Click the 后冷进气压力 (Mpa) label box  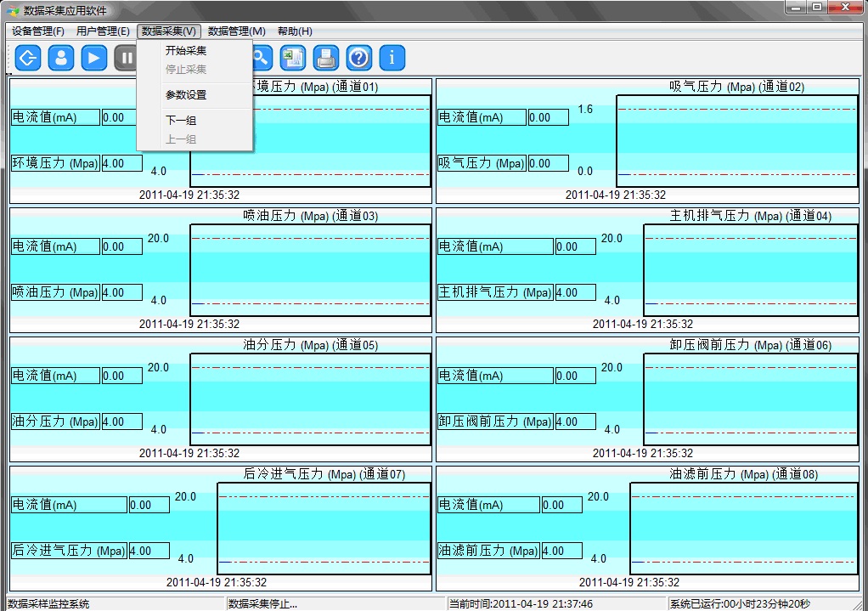(x=69, y=551)
